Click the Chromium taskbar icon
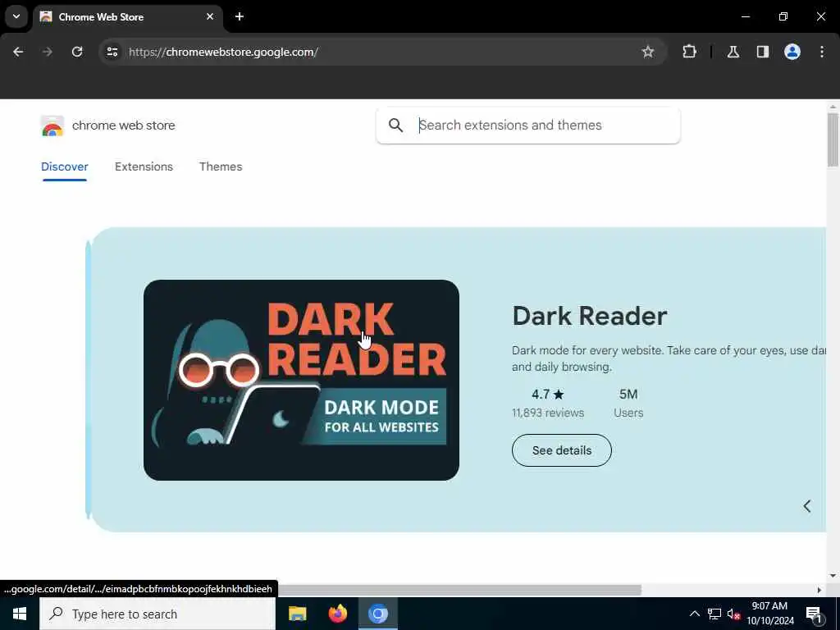The width and height of the screenshot is (840, 630). [377, 614]
